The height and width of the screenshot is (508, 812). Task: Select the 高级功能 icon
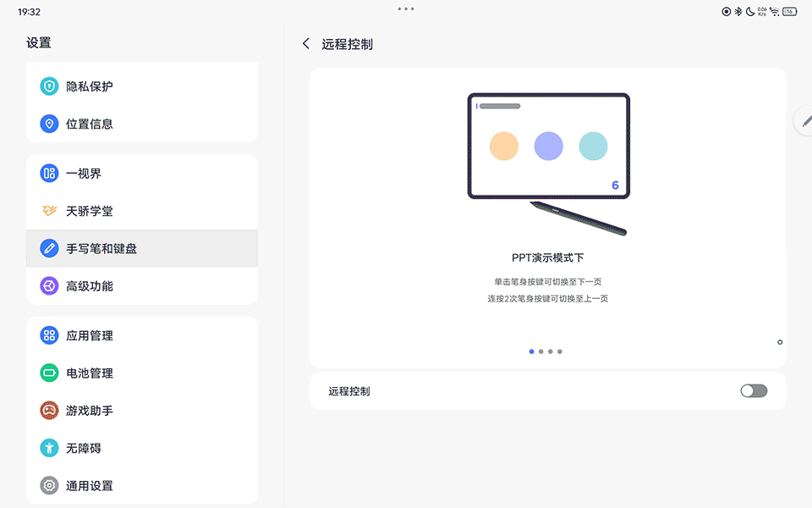click(x=49, y=286)
